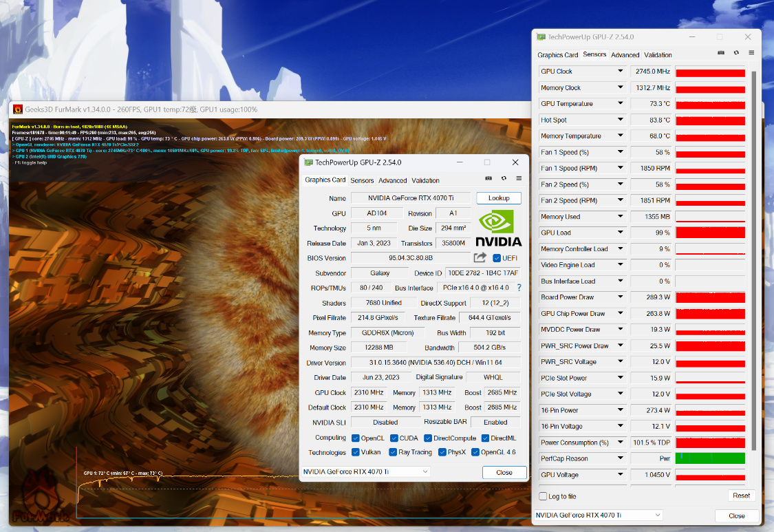The image size is (774, 532).
Task: Switch to Validation tab in front GPU-Z window
Action: pyautogui.click(x=425, y=180)
